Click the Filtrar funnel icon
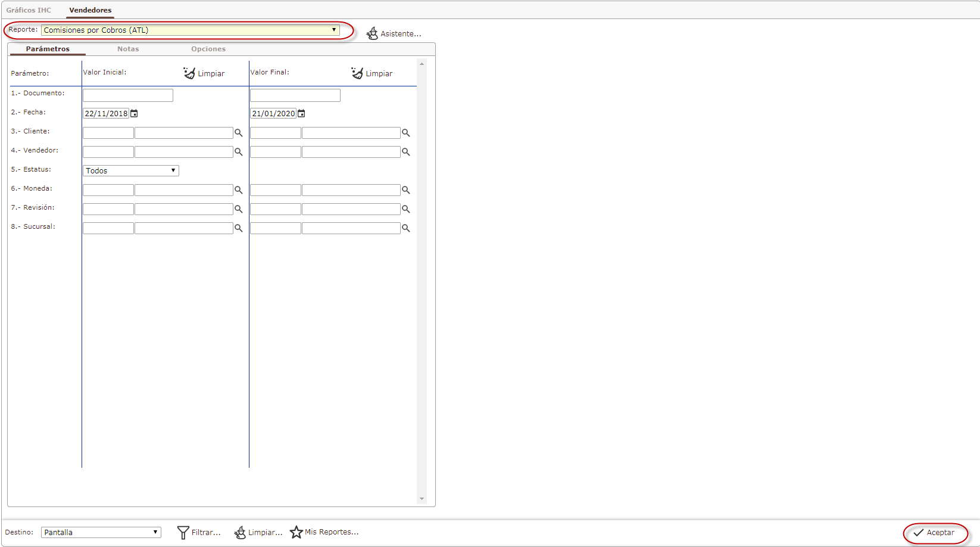Screen dimensions: 980x547 coord(183,532)
